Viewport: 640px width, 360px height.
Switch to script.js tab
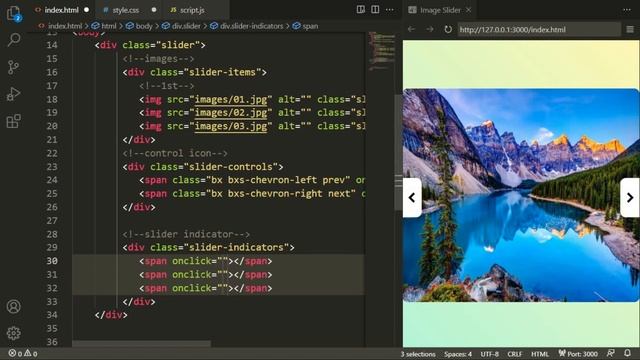pyautogui.click(x=192, y=10)
